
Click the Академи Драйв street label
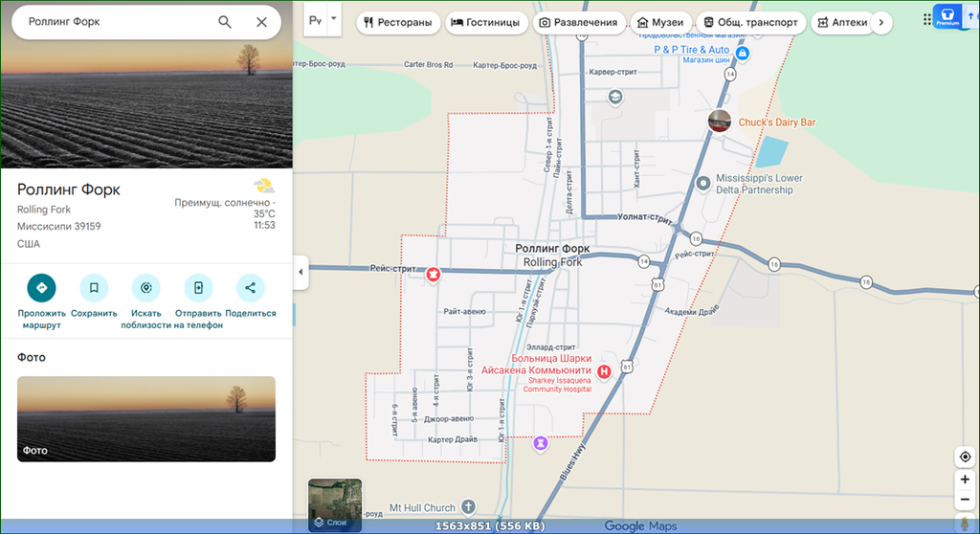tap(692, 311)
